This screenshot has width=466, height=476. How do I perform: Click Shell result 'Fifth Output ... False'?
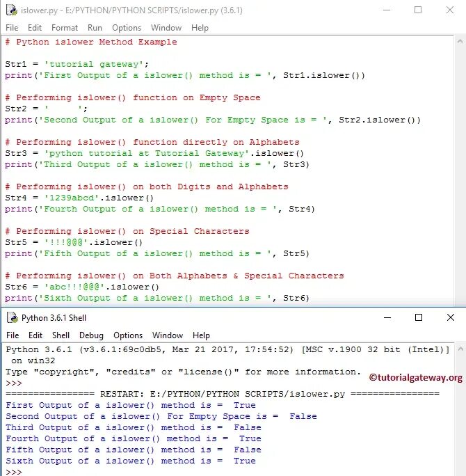tap(134, 450)
